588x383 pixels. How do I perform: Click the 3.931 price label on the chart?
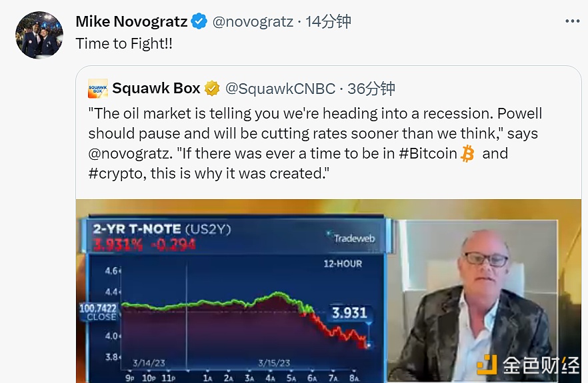click(349, 312)
